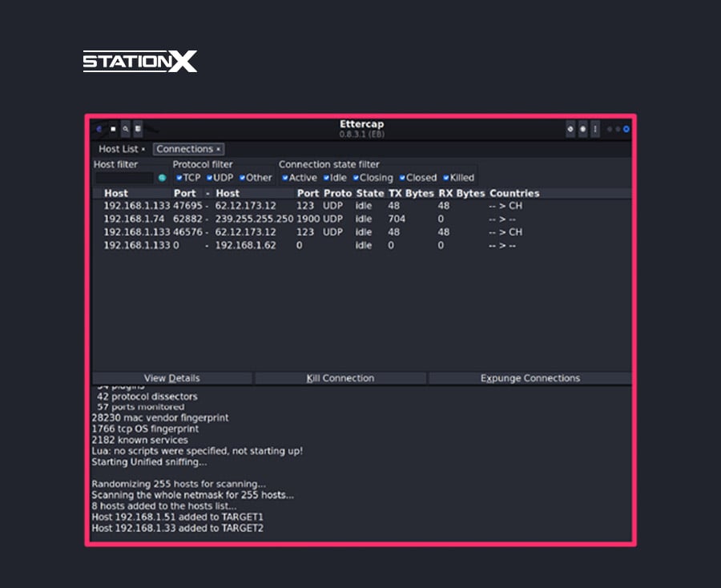The width and height of the screenshot is (721, 588).
Task: Click the View Details button
Action: coord(172,378)
